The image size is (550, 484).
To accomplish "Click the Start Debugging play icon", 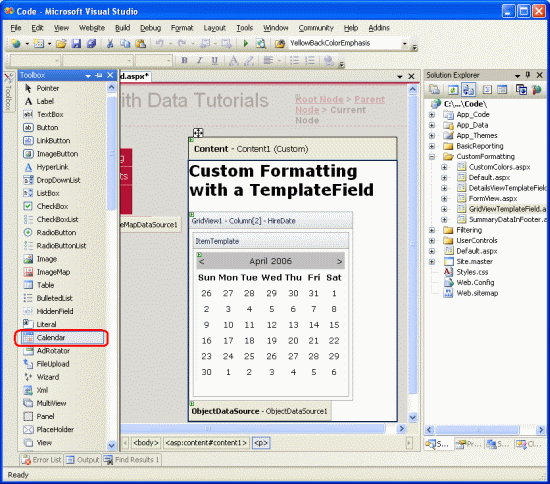I will 246,43.
